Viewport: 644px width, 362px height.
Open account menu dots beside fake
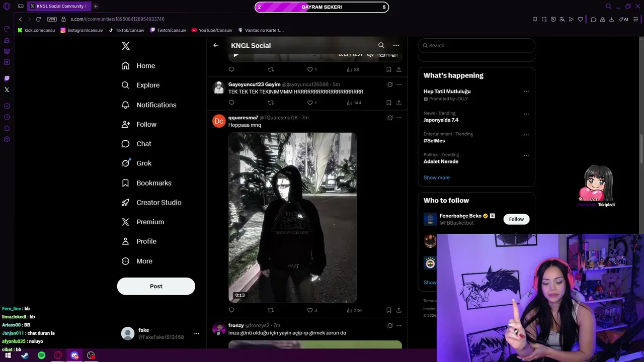[197, 333]
